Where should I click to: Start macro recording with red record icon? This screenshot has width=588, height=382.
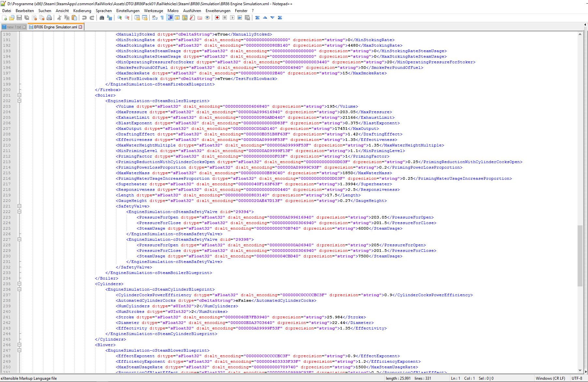[x=217, y=18]
